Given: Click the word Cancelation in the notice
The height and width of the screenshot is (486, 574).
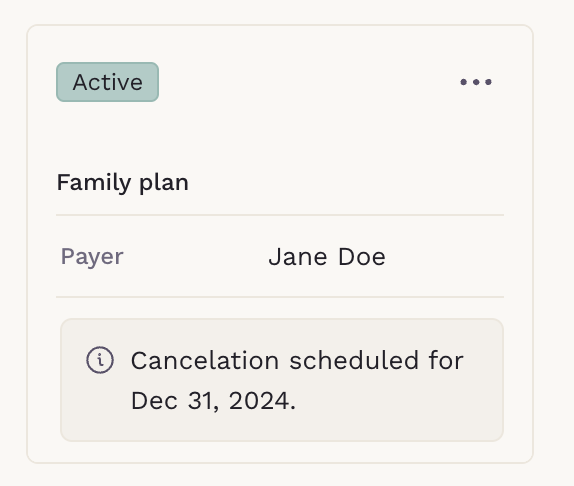Looking at the screenshot, I should coord(205,360).
